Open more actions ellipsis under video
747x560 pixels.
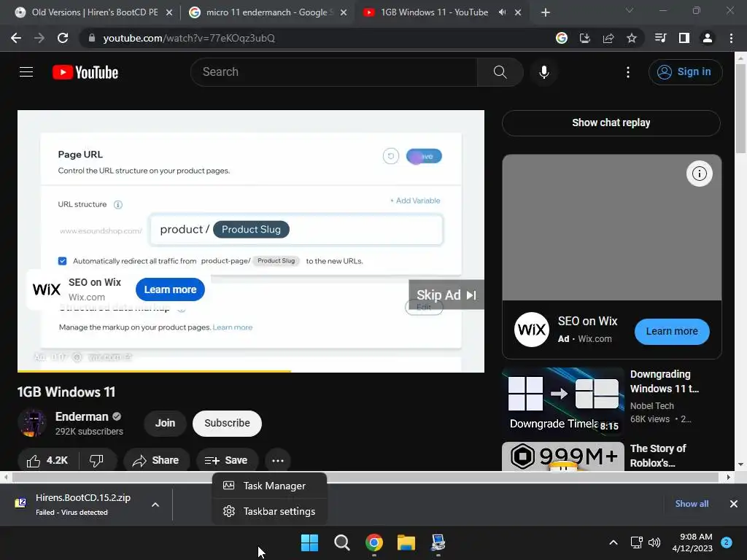(278, 460)
